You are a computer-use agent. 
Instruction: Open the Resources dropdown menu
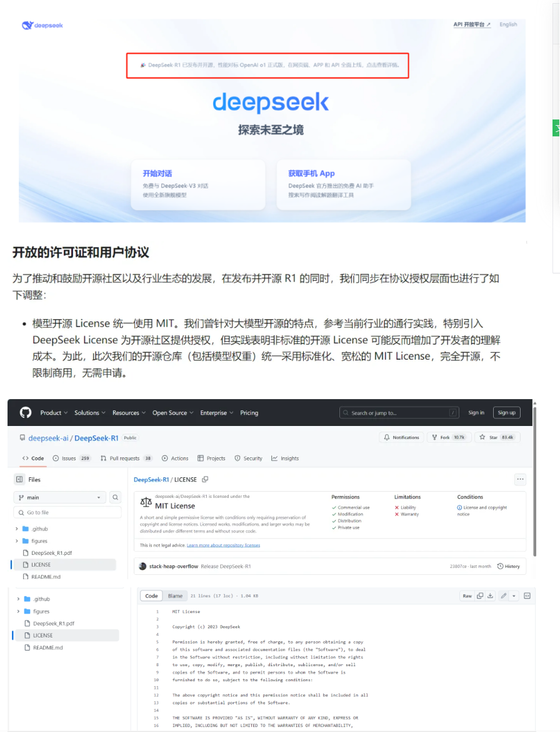point(129,413)
